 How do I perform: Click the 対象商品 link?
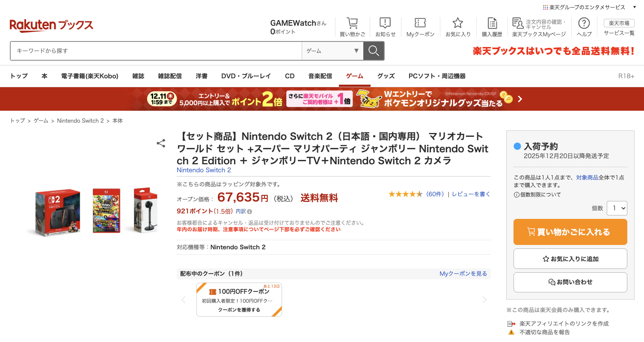point(587,177)
